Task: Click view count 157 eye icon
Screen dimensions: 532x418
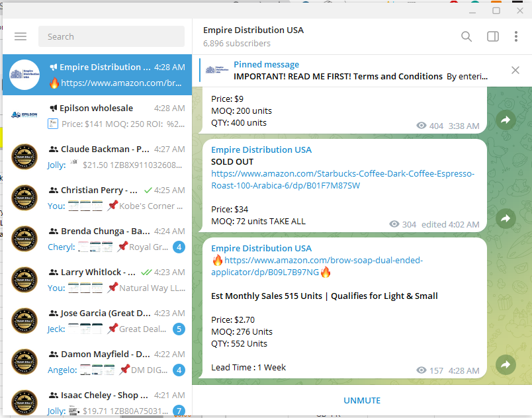Action: pos(421,370)
